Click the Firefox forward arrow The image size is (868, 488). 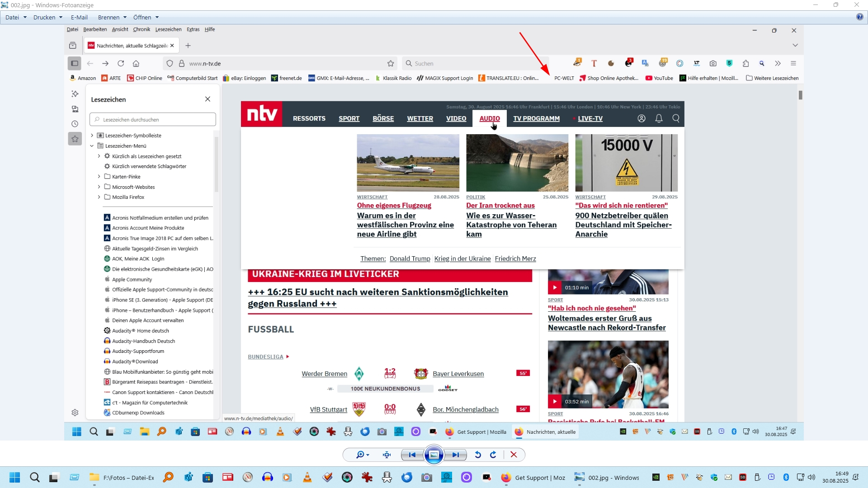tap(105, 63)
